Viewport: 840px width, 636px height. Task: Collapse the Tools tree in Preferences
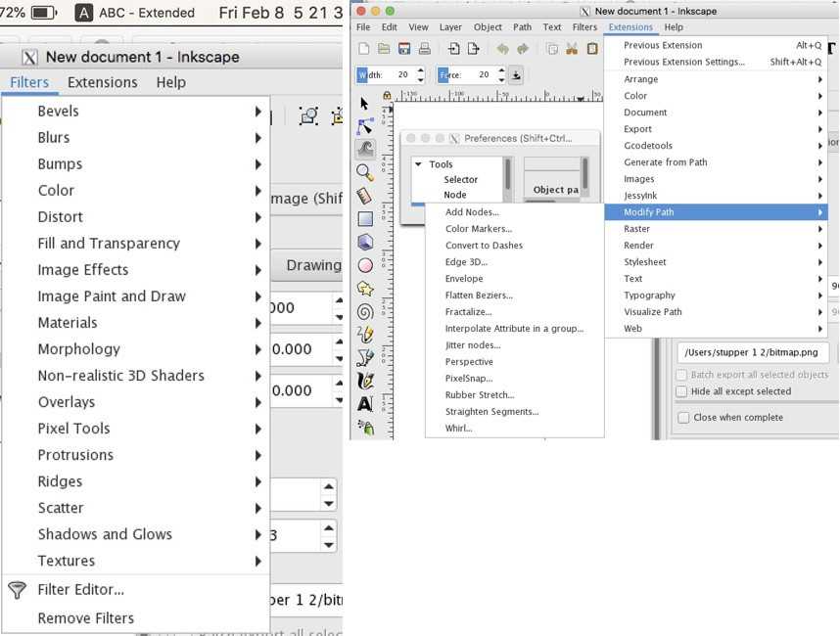click(418, 164)
